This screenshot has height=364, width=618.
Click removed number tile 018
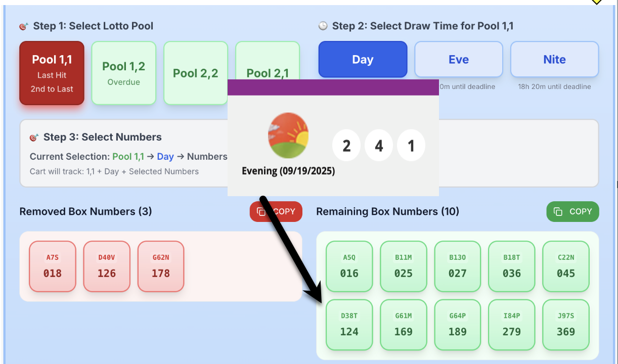point(53,266)
